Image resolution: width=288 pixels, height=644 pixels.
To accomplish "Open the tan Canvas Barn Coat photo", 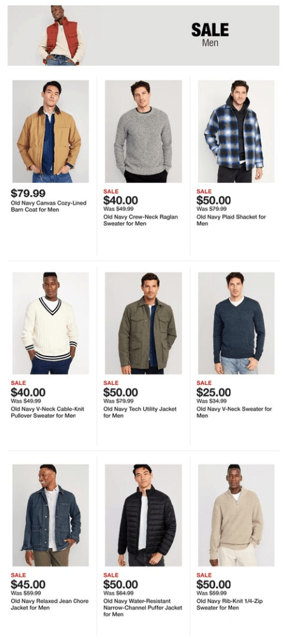I will 51,131.
